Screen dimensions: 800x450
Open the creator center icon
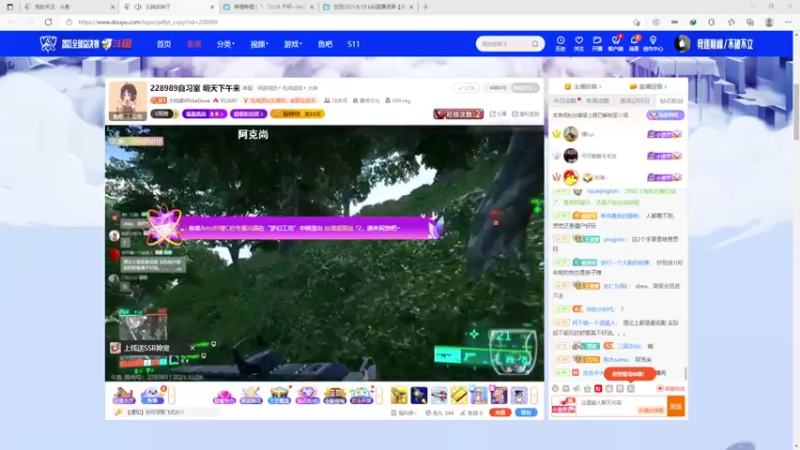coord(653,43)
